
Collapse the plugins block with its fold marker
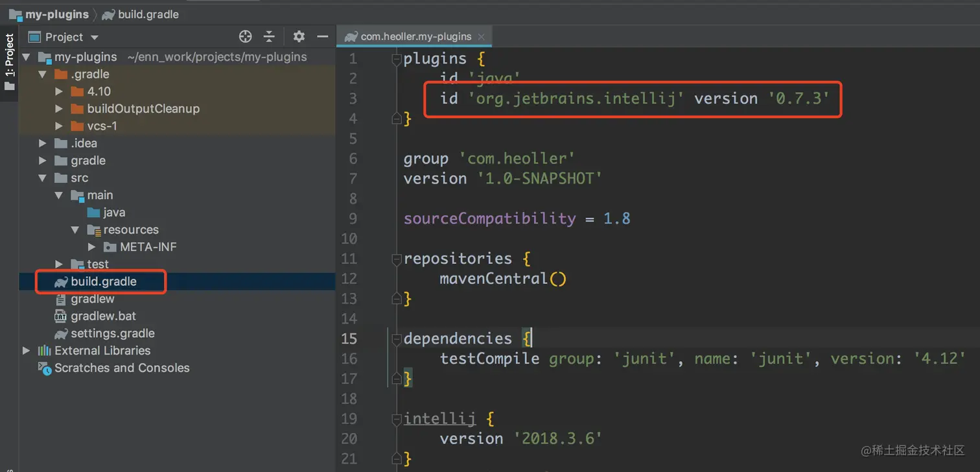click(396, 58)
